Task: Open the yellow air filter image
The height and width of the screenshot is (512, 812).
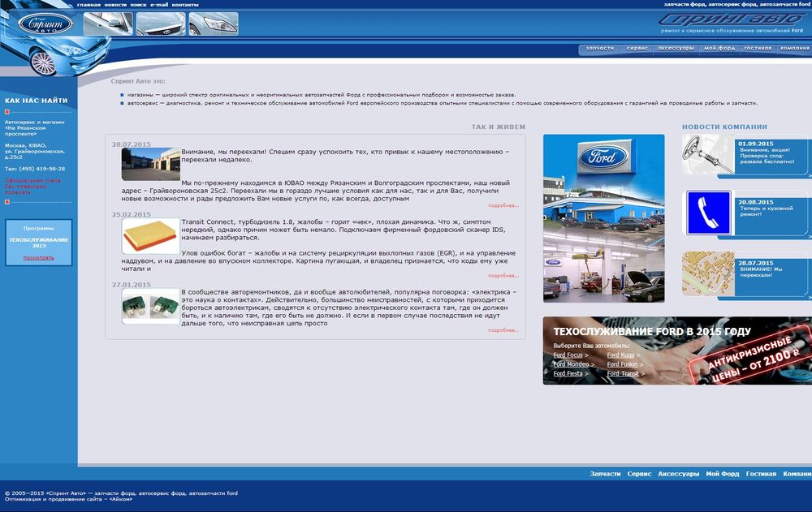Action: (x=151, y=236)
